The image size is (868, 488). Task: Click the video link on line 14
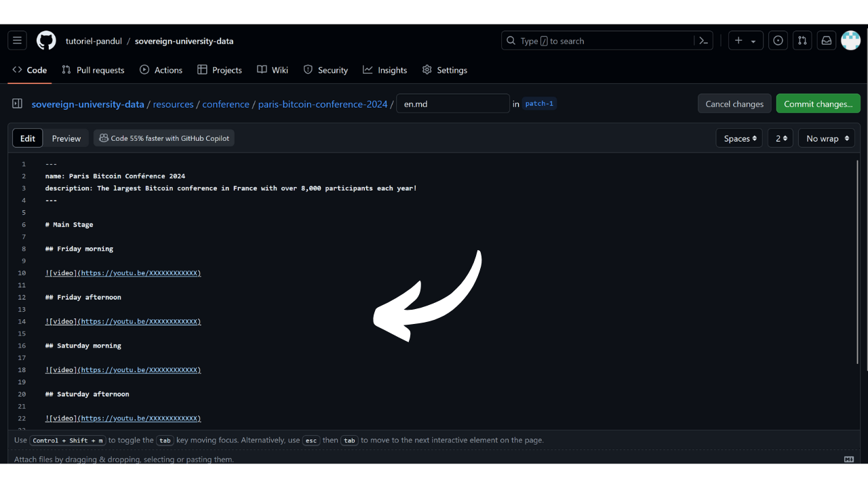click(x=123, y=321)
